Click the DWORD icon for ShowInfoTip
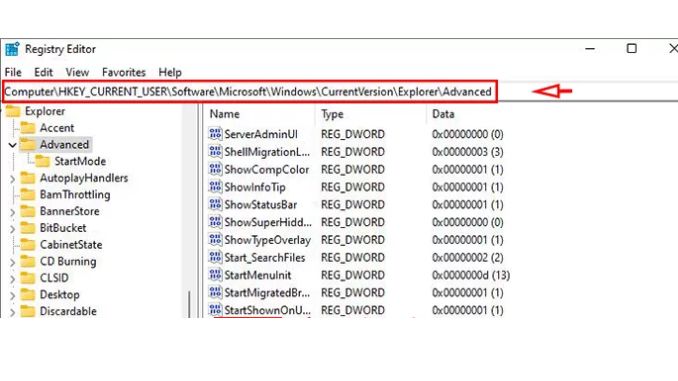The height and width of the screenshot is (381, 678). pyautogui.click(x=215, y=187)
